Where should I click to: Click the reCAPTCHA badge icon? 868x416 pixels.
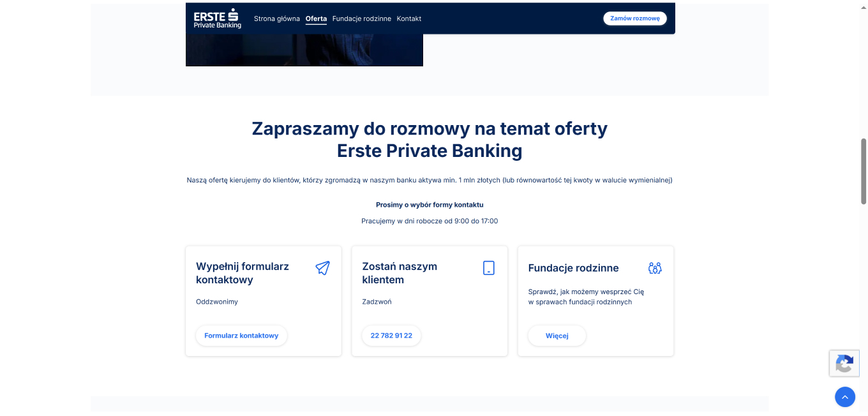click(x=844, y=364)
